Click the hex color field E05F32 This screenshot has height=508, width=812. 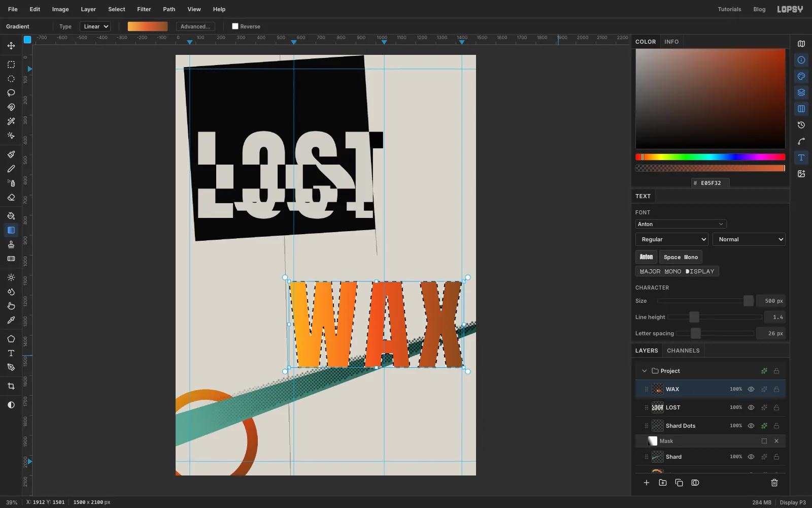710,183
